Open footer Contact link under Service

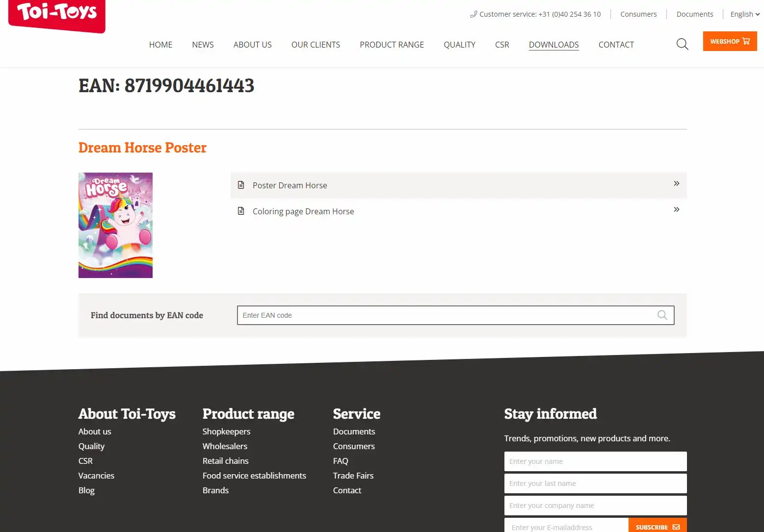click(347, 490)
